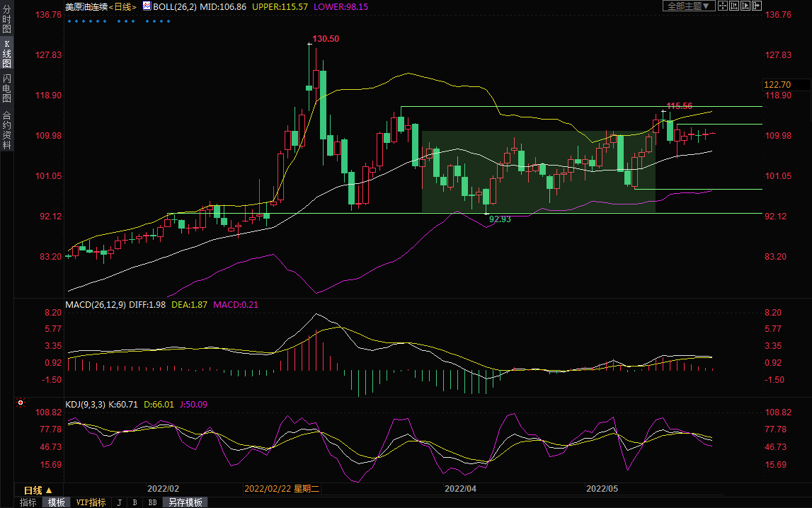The height and width of the screenshot is (508, 812).
Task: Expand the 日线 period selector
Action: pos(38,490)
